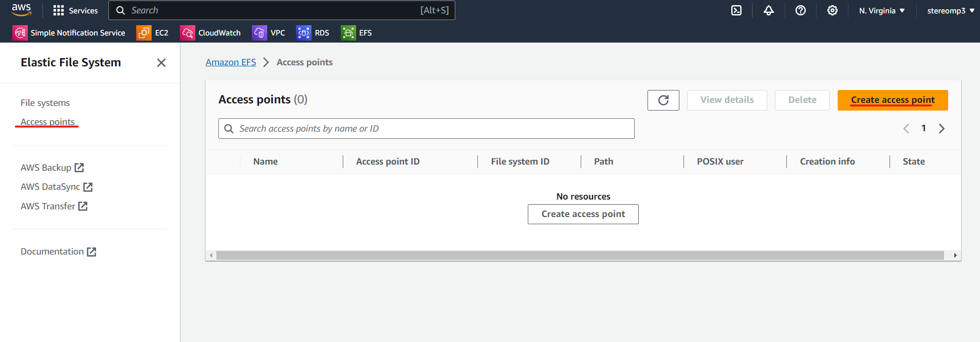Focus the top AWS search bar
The height and width of the screenshot is (342, 980).
(x=282, y=10)
